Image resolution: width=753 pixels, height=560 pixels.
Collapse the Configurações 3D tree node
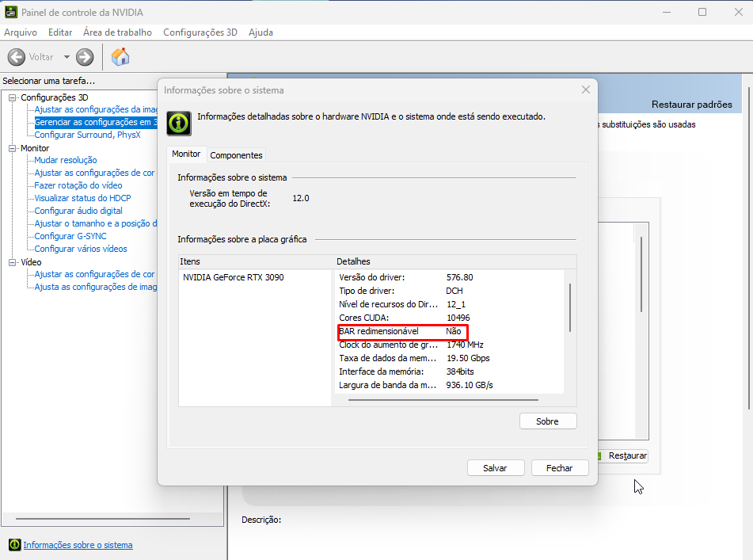click(12, 97)
